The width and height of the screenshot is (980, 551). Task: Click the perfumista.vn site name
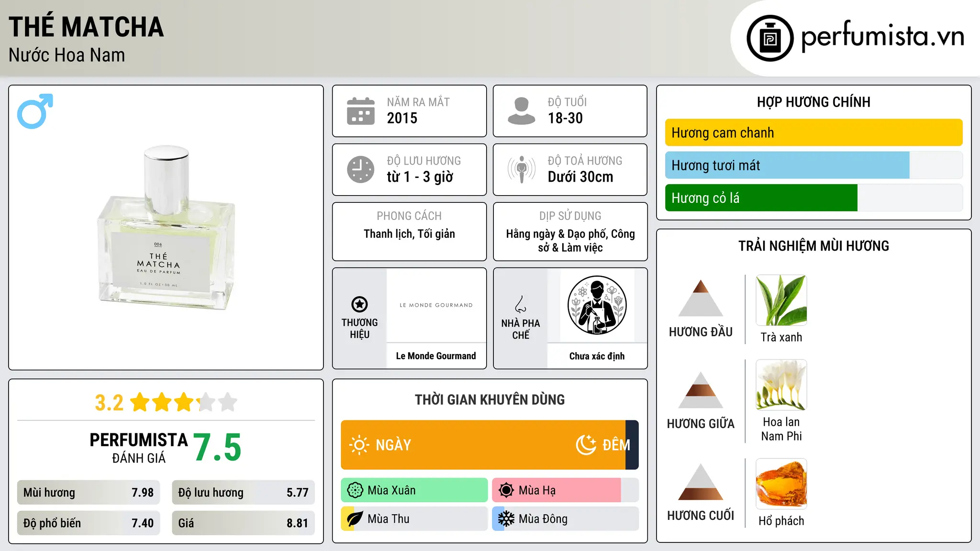tap(882, 36)
